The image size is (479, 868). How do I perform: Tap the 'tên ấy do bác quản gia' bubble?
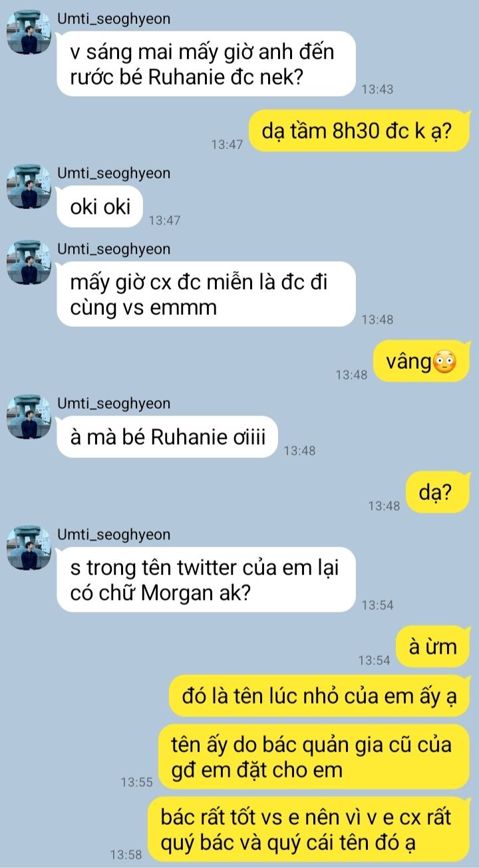pyautogui.click(x=314, y=757)
